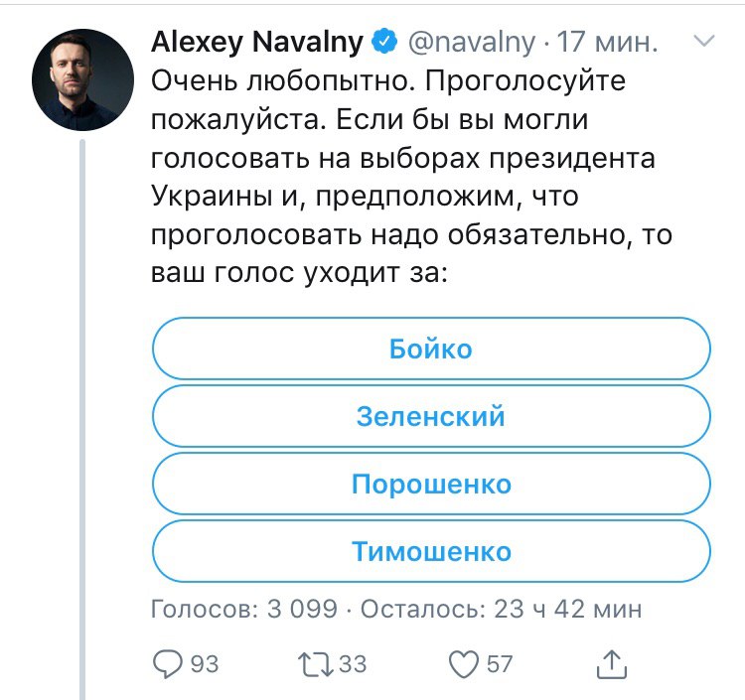Image resolution: width=745 pixels, height=700 pixels.
Task: Click the 93 replies count
Action: point(205,664)
